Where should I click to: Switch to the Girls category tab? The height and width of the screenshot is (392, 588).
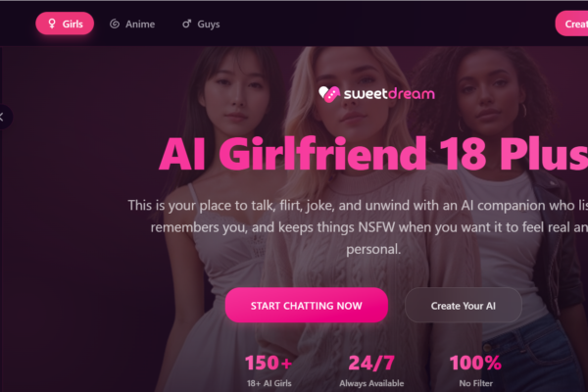point(65,24)
